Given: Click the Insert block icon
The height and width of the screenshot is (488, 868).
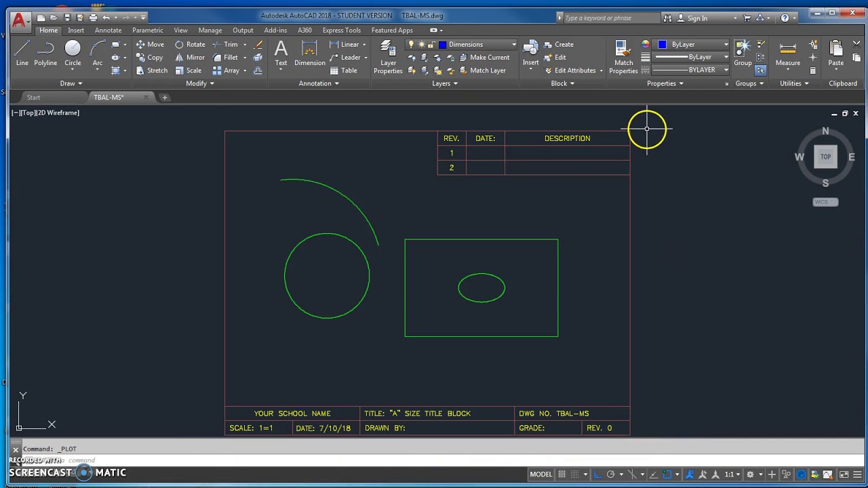Looking at the screenshot, I should (530, 53).
